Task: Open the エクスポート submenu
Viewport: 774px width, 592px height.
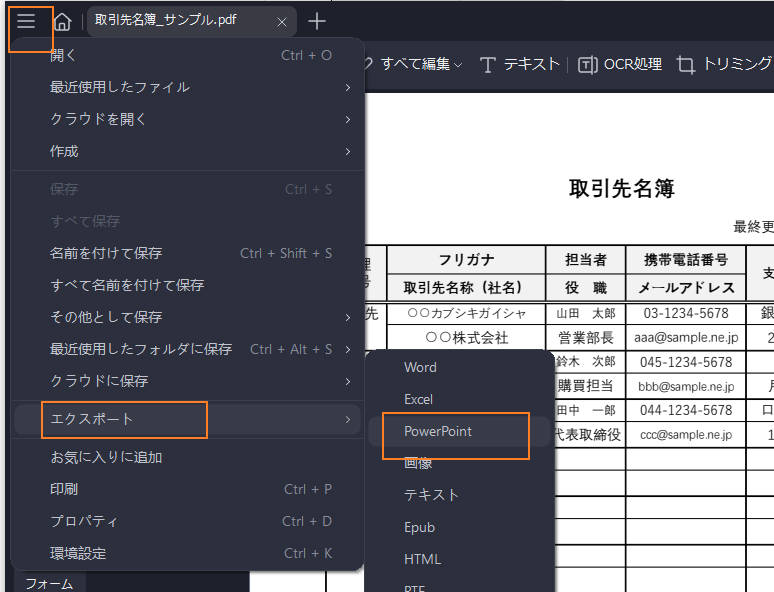Action: 188,419
